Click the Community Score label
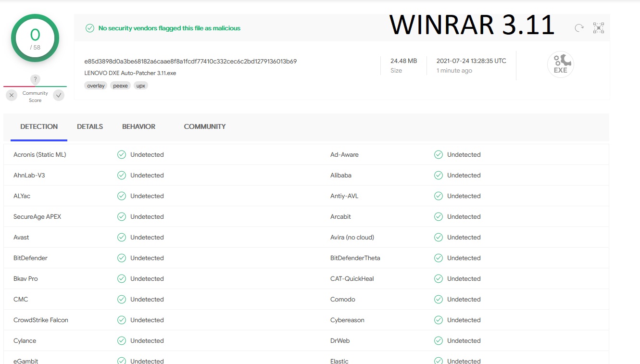Viewport: 640px width, 364px height. 35,97
